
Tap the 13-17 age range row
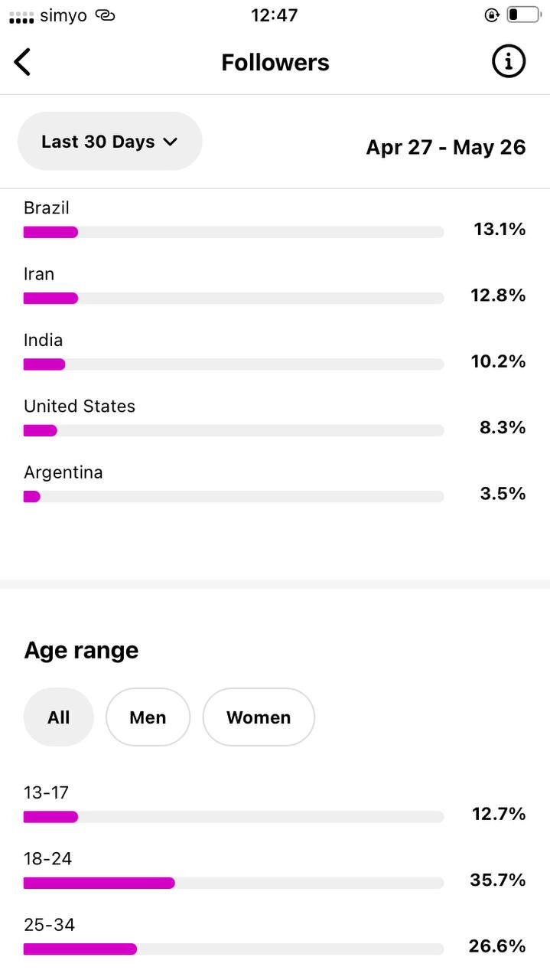[x=275, y=804]
